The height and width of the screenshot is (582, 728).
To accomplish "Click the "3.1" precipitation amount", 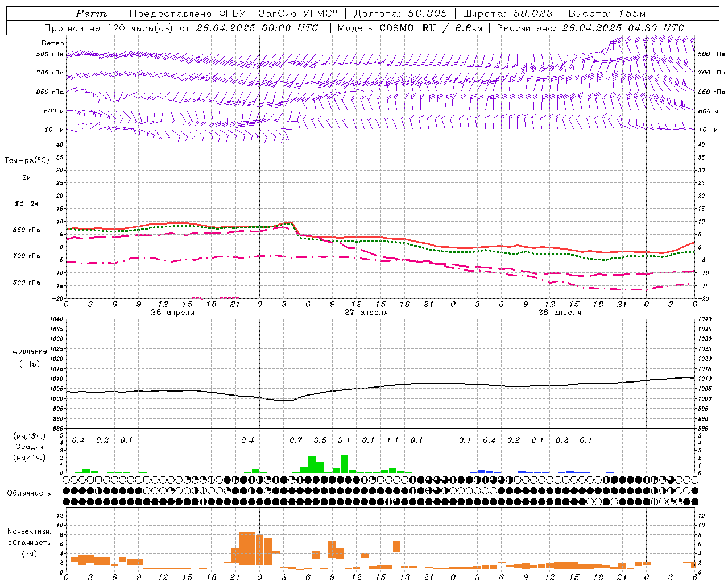I will (x=344, y=440).
